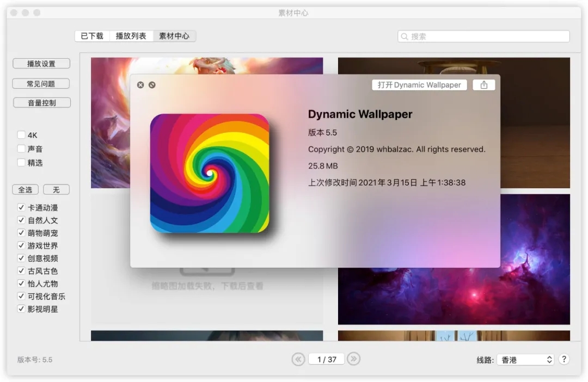588x382 pixels.
Task: Uncheck the 卡通动漫 category
Action: 21,207
